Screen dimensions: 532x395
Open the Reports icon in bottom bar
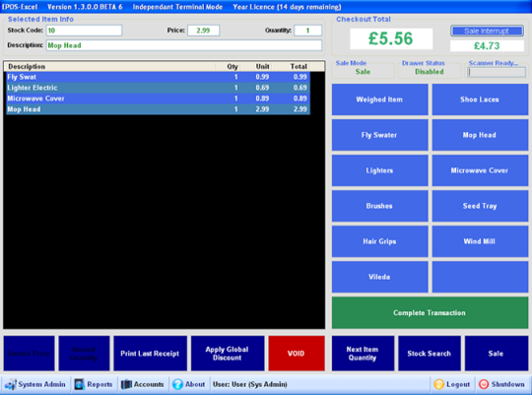(x=80, y=384)
